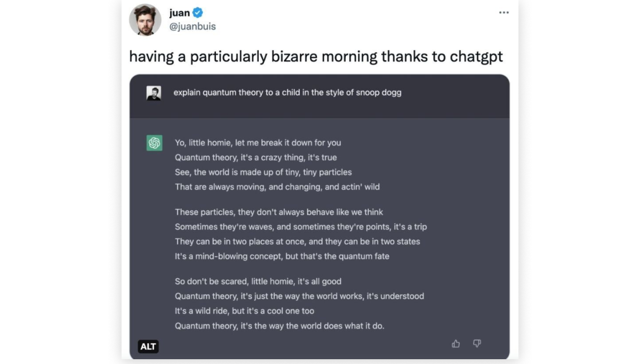Image resolution: width=640 pixels, height=364 pixels.
Task: Open the @juanbuis handle link
Action: 193,27
